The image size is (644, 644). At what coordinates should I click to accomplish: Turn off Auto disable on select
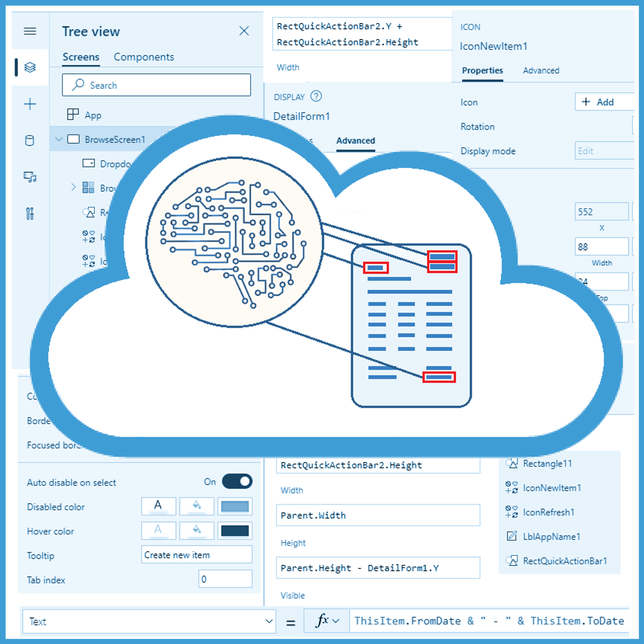click(236, 481)
